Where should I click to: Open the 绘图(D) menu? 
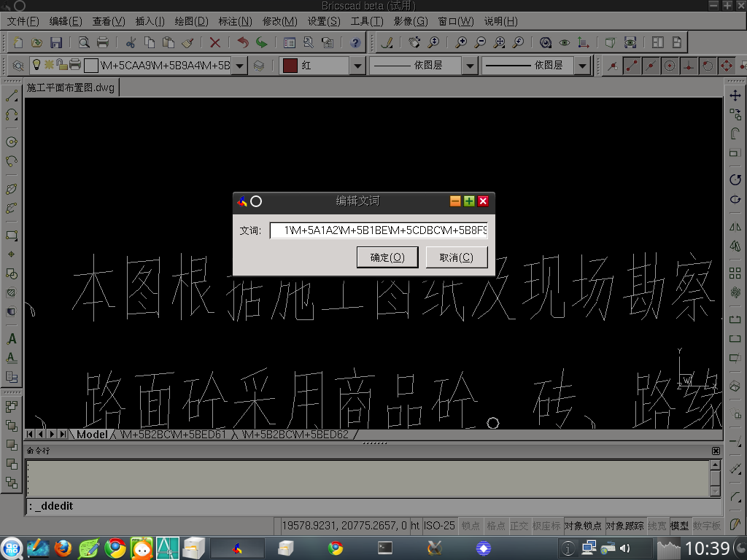click(192, 21)
